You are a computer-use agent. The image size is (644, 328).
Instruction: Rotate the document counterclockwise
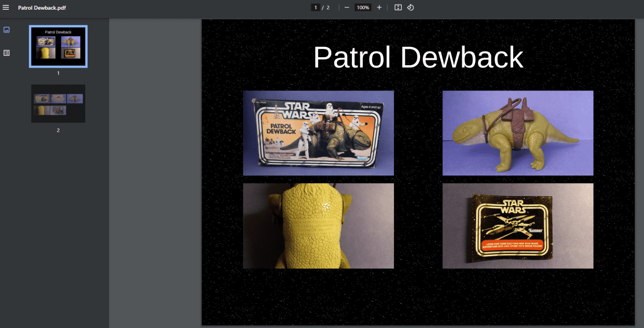point(411,8)
